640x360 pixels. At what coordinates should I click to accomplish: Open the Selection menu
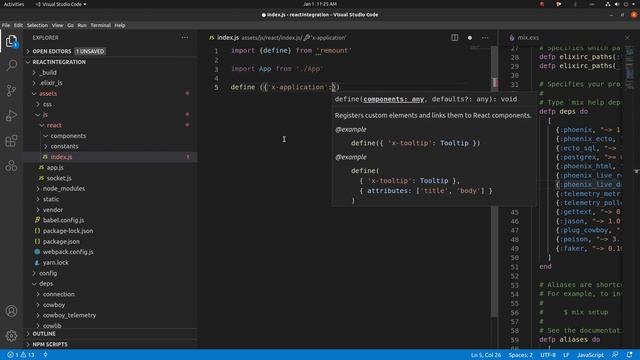[x=37, y=25]
